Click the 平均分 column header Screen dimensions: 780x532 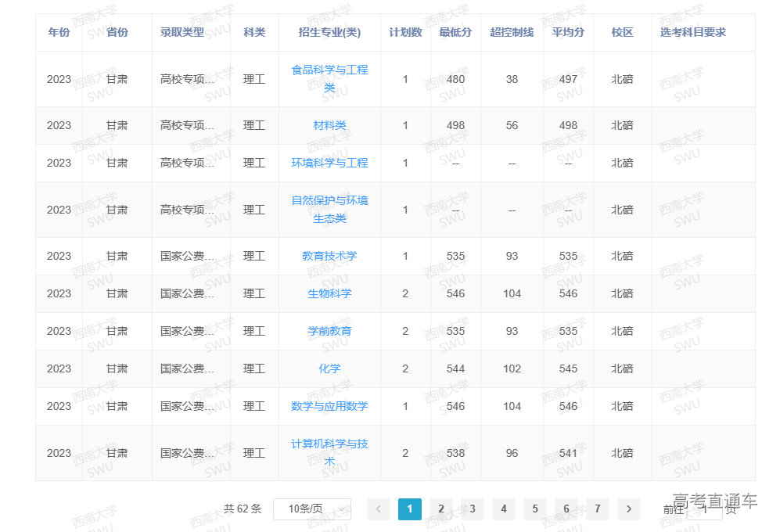click(568, 32)
